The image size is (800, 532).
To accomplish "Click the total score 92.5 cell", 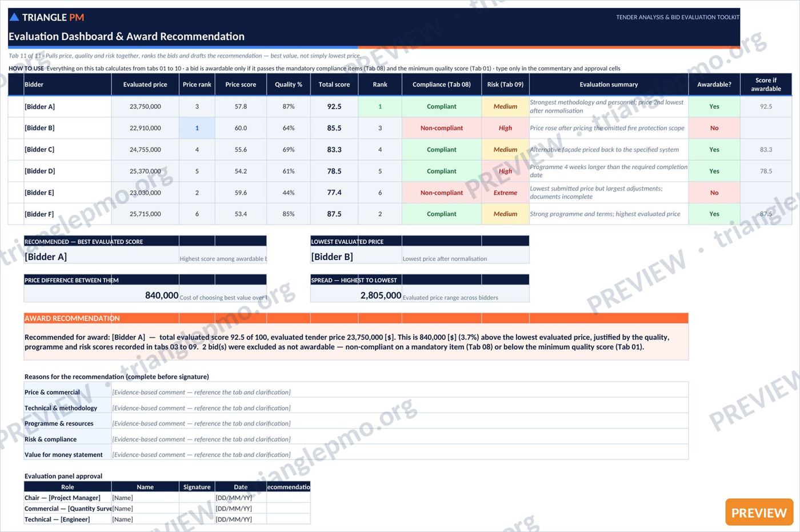I will tap(334, 106).
